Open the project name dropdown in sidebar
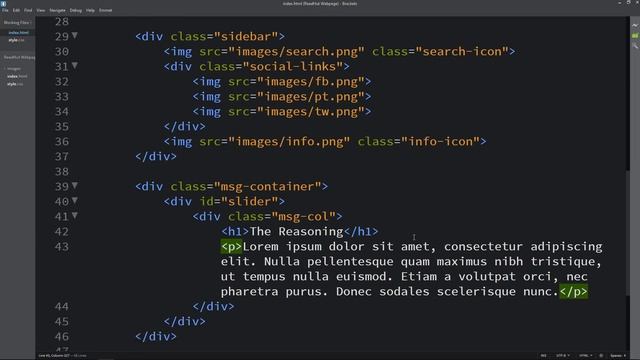The width and height of the screenshot is (640, 360). (x=19, y=58)
